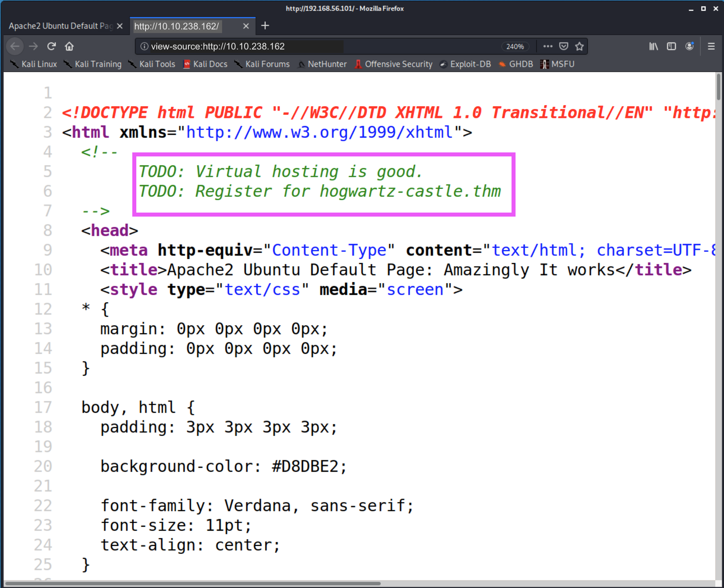Click line number 10 in the gutter
Screen dimensions: 724x588
click(x=43, y=270)
